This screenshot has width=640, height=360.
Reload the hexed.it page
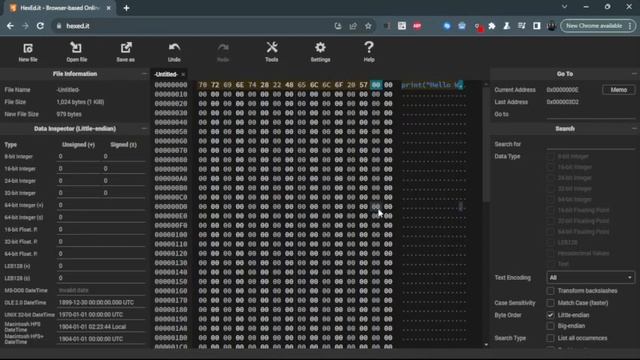(40, 26)
